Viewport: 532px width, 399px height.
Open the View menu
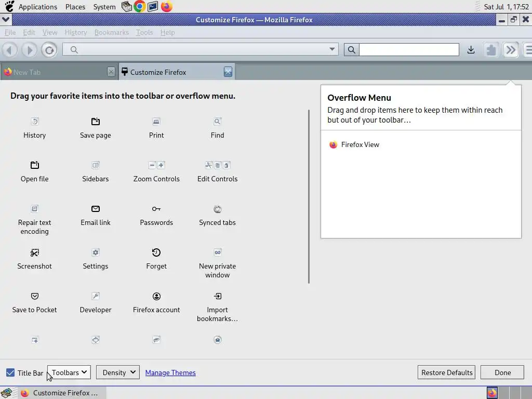point(49,32)
